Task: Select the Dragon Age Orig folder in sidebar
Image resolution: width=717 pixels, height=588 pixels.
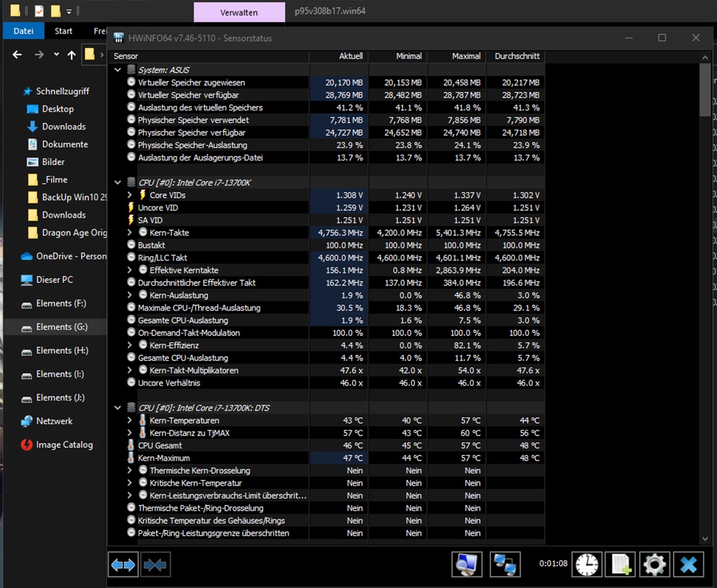Action: (67, 232)
